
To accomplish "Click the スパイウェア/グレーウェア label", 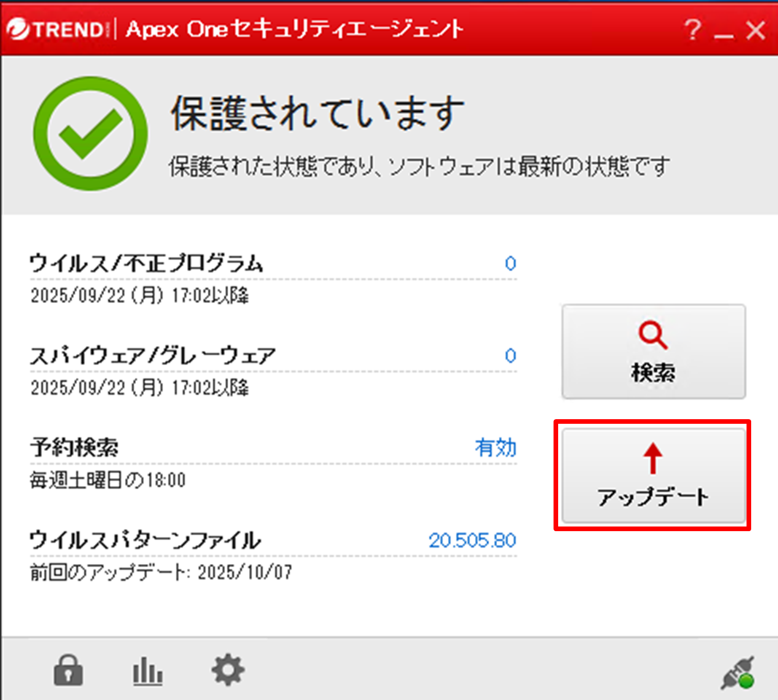I will (x=153, y=356).
